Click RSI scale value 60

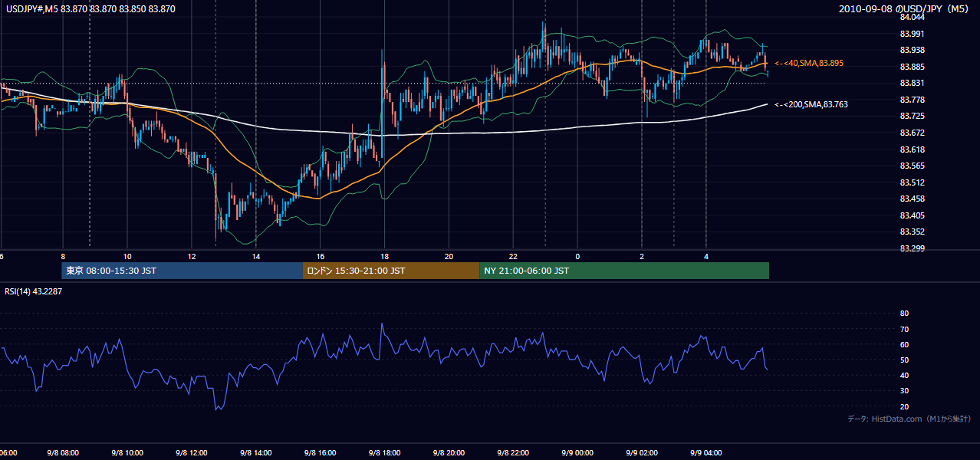(904, 344)
